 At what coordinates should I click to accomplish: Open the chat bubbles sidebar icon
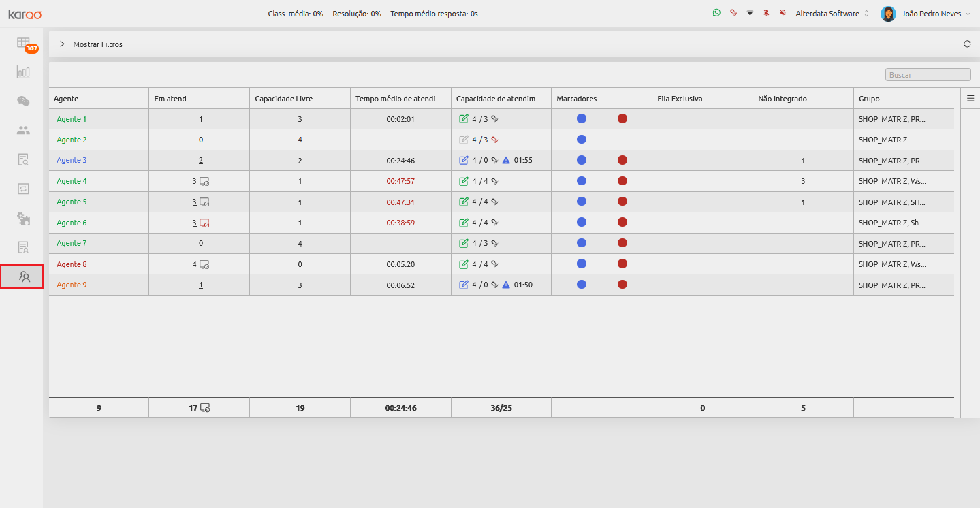(x=23, y=101)
